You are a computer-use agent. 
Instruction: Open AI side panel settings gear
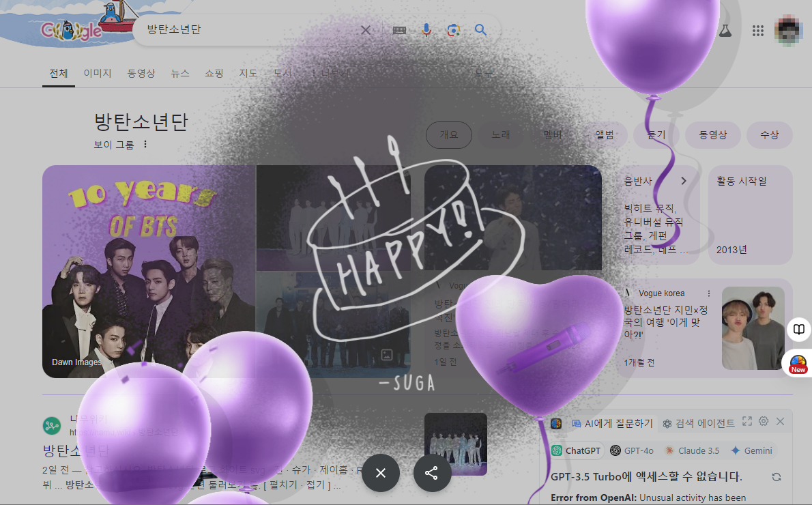(764, 421)
